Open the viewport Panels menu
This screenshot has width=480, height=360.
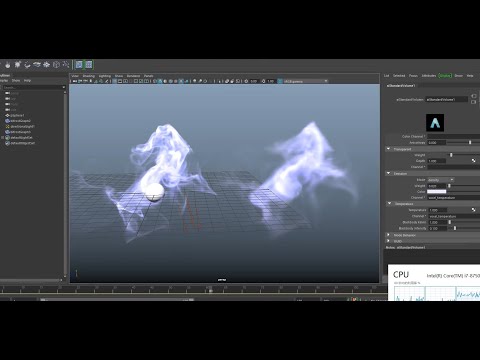pyautogui.click(x=148, y=76)
